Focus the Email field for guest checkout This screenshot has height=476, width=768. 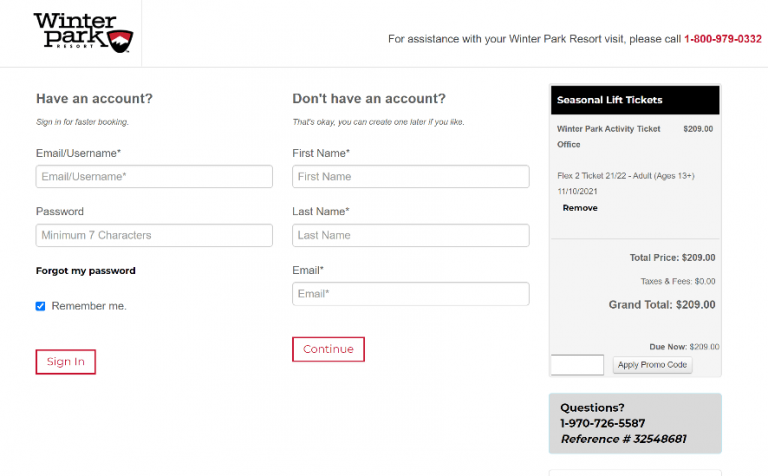point(410,294)
